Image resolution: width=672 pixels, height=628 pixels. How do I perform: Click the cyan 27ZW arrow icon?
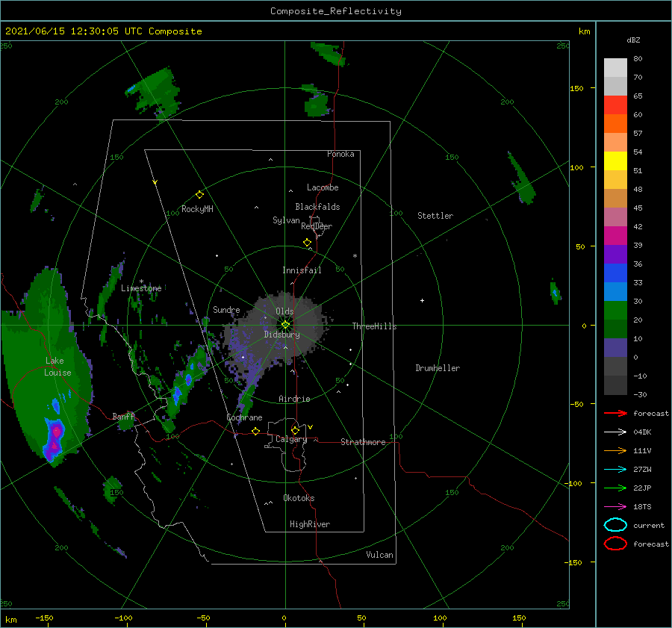coord(615,470)
